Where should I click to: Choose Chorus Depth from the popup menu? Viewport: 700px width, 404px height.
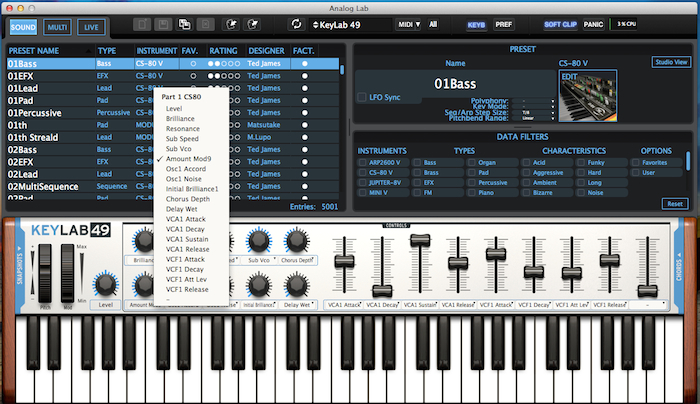coord(188,199)
